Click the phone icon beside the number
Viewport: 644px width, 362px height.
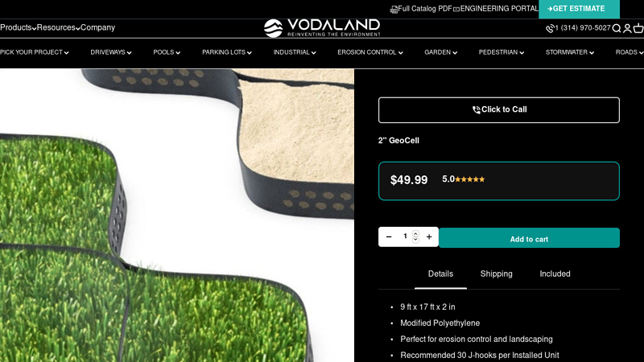pyautogui.click(x=550, y=28)
